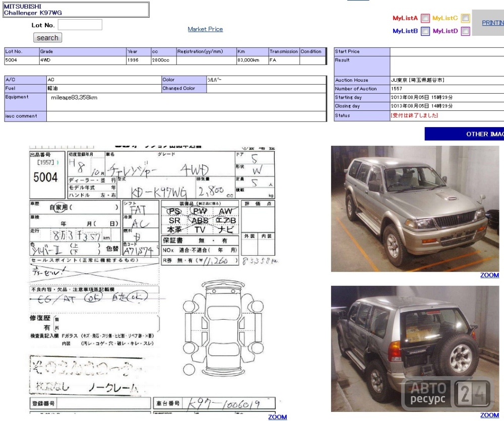
Task: Click the Lot No. input field
Action: coord(80,25)
